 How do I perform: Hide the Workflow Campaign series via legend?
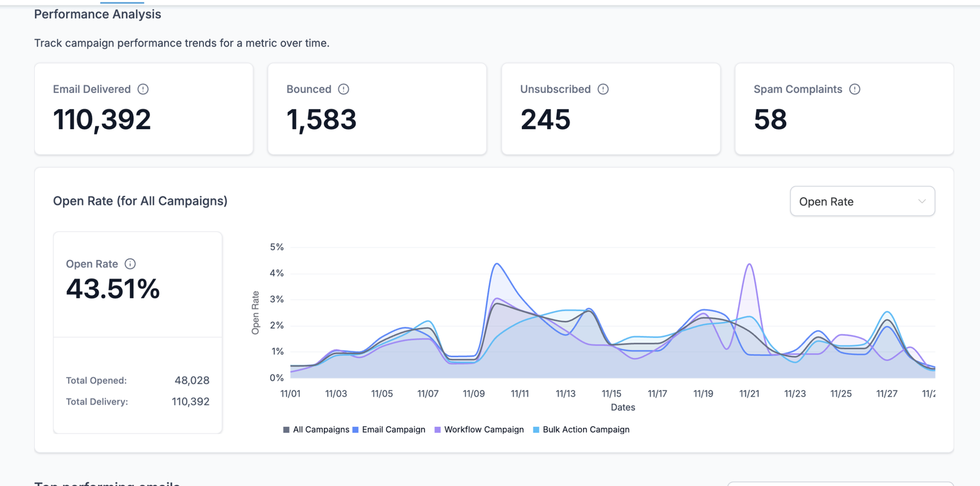tap(479, 430)
